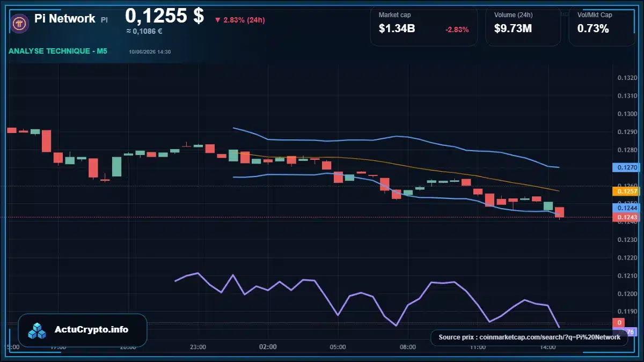Click the "PI" ticker symbol

click(104, 19)
